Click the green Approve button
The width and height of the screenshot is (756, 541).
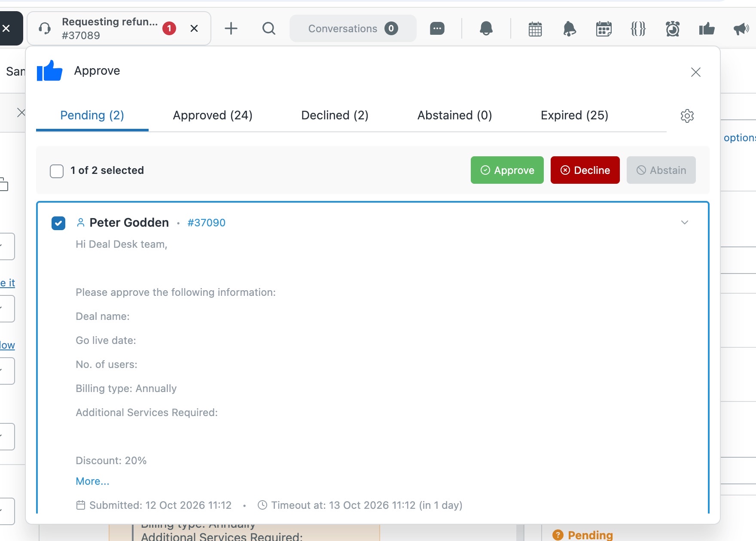pyautogui.click(x=507, y=170)
